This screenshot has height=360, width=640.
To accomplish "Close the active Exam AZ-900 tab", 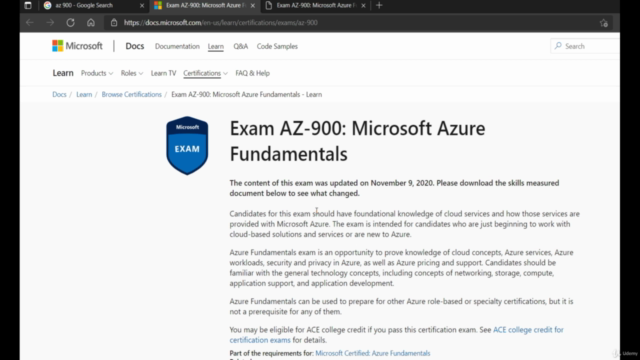I will (253, 5).
